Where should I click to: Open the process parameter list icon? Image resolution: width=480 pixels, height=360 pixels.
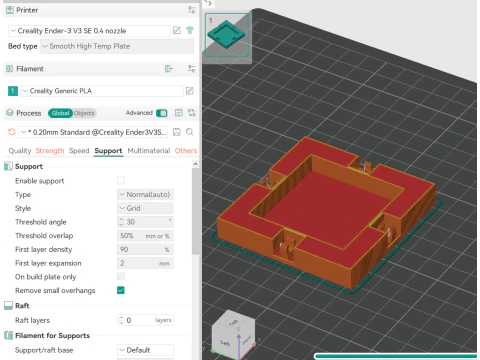179,113
